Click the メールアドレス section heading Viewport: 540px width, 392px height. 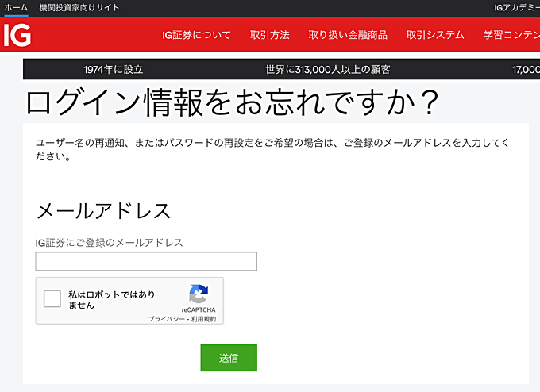104,210
